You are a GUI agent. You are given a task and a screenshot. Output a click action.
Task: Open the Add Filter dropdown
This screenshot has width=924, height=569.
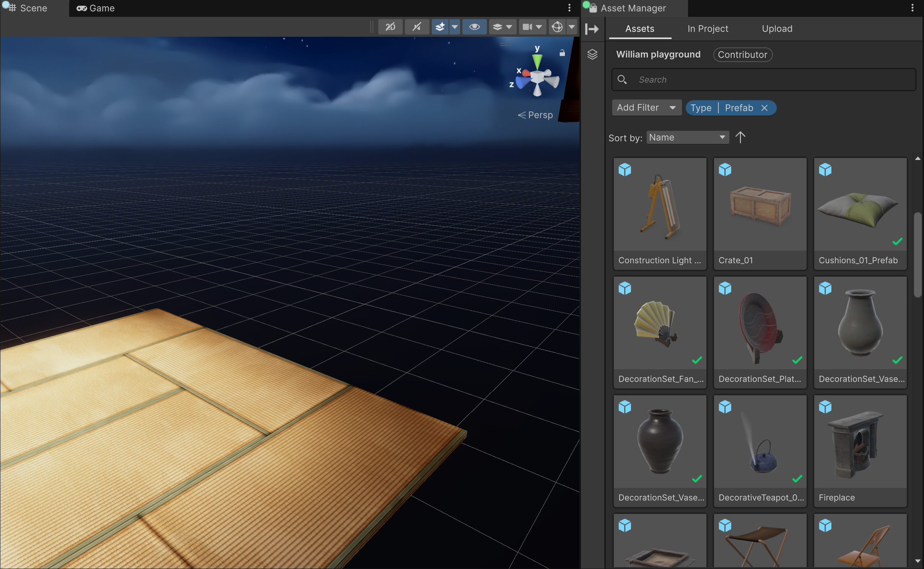646,108
